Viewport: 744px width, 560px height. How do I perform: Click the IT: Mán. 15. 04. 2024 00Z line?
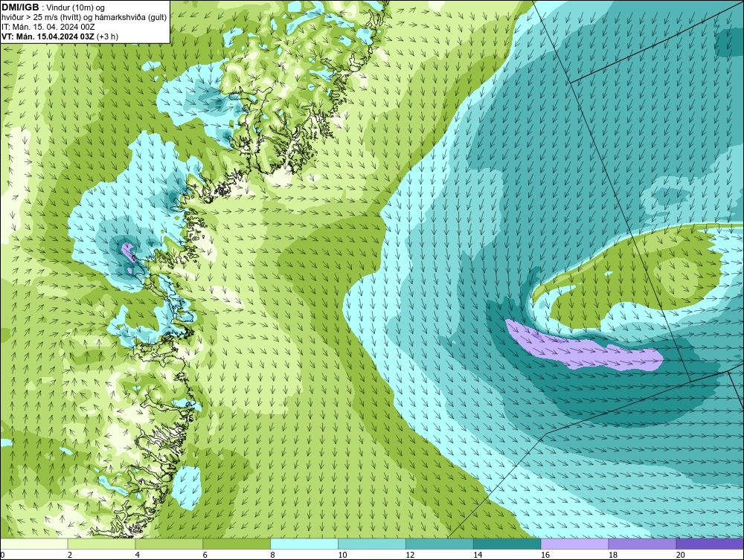pyautogui.click(x=48, y=27)
